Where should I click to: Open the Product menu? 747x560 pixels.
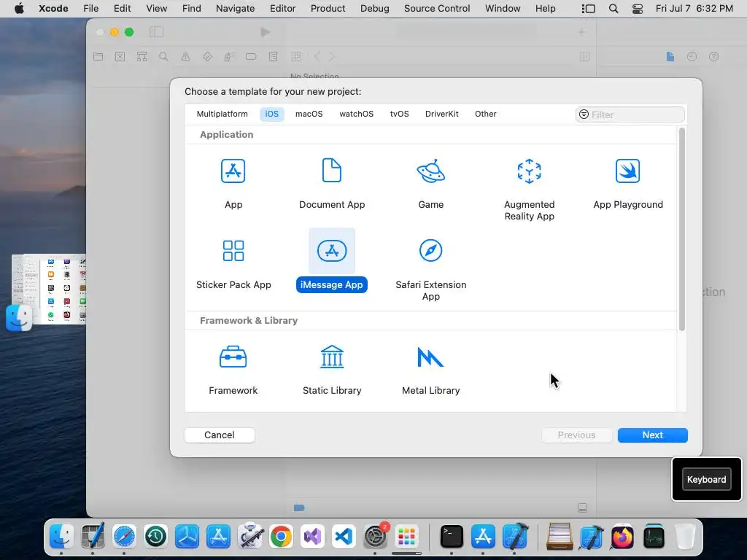click(x=328, y=9)
